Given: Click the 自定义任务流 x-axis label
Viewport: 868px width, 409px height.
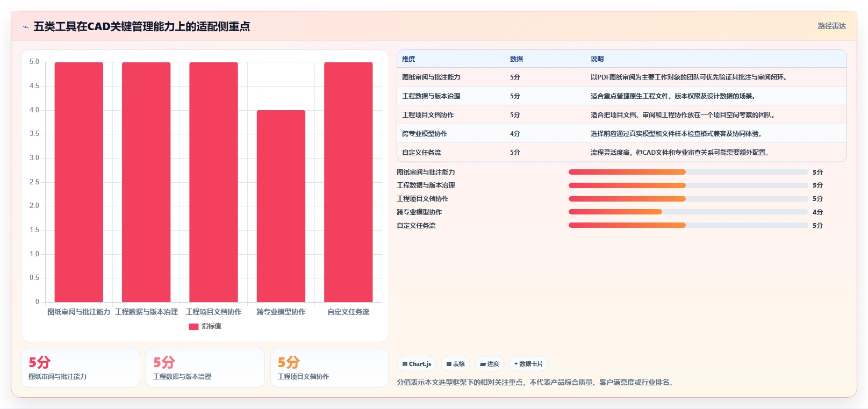Looking at the screenshot, I should [x=348, y=312].
